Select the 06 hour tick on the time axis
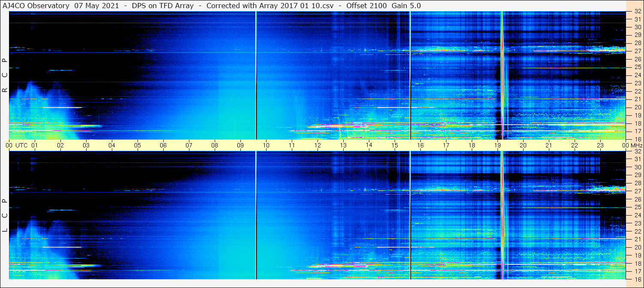The height and width of the screenshot is (288, 644). tap(163, 145)
